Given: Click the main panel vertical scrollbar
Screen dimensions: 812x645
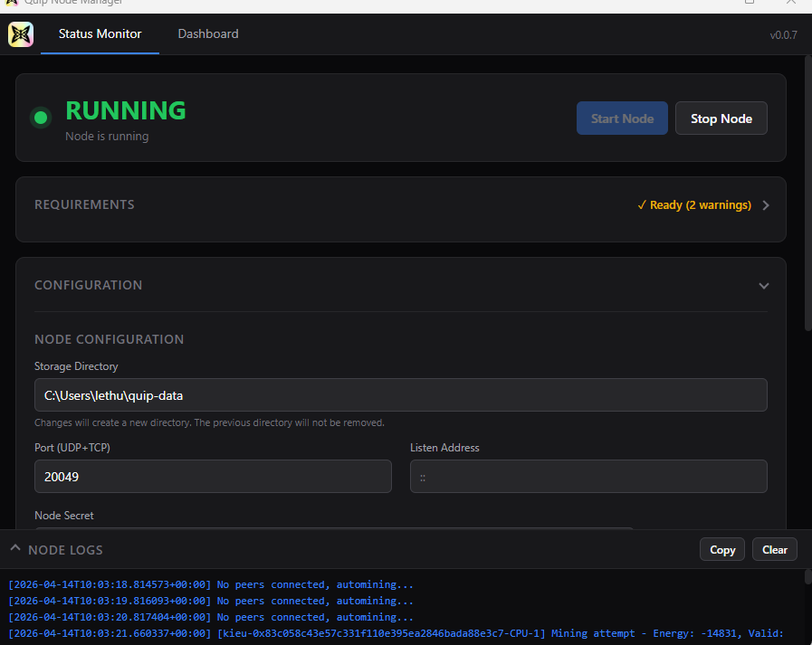Looking at the screenshot, I should tap(807, 193).
